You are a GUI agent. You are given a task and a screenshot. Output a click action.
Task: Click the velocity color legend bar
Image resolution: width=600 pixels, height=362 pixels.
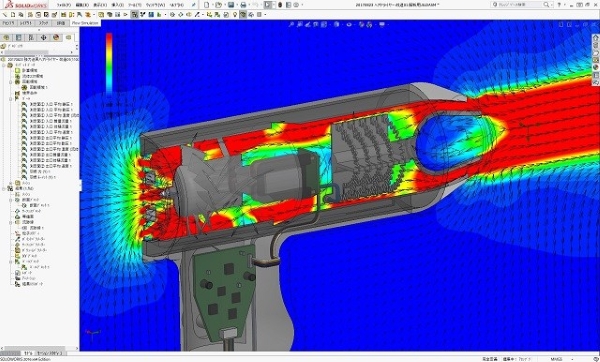pyautogui.click(x=109, y=63)
